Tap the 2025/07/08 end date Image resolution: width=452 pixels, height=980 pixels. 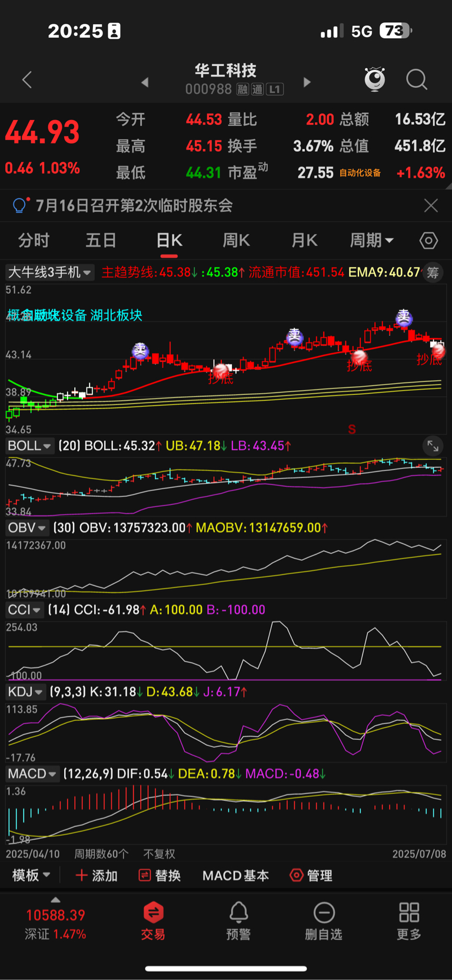(419, 853)
